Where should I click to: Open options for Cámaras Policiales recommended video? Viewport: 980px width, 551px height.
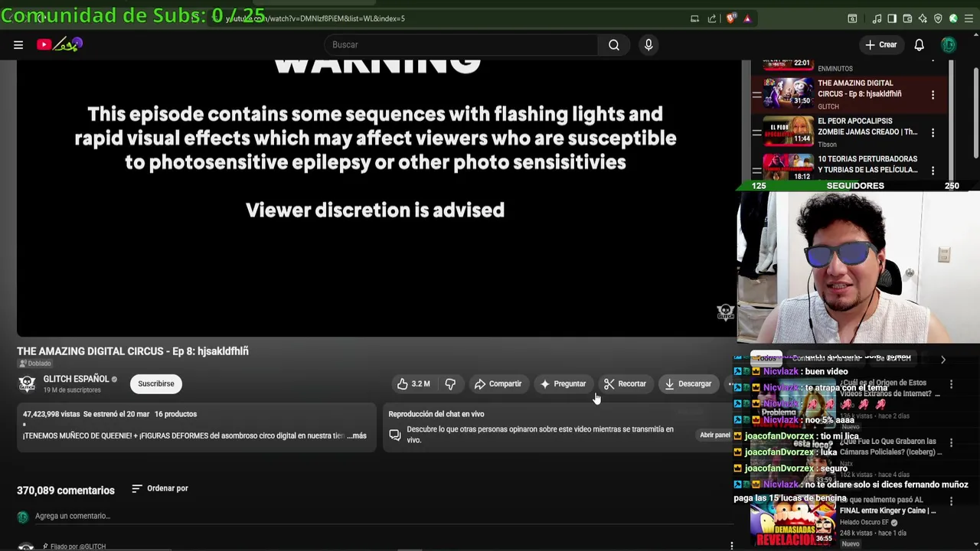[x=952, y=443]
